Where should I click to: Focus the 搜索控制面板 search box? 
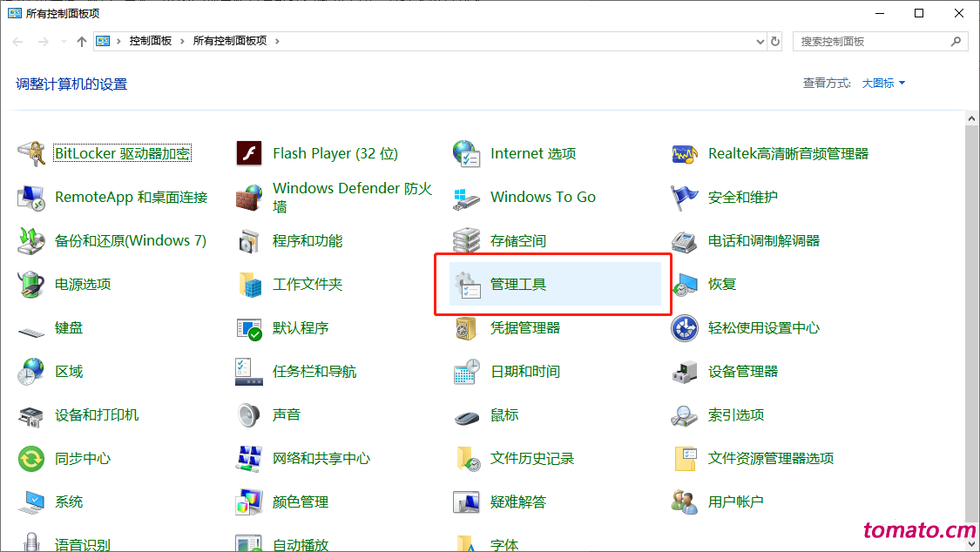(881, 42)
